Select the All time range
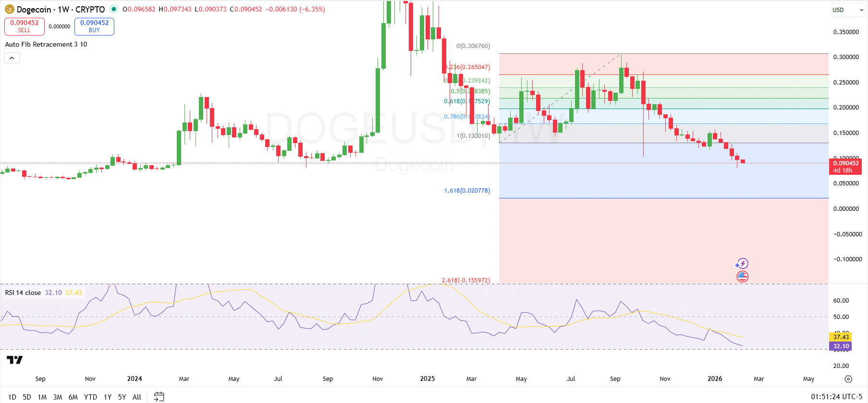The width and height of the screenshot is (868, 403). coord(137,397)
